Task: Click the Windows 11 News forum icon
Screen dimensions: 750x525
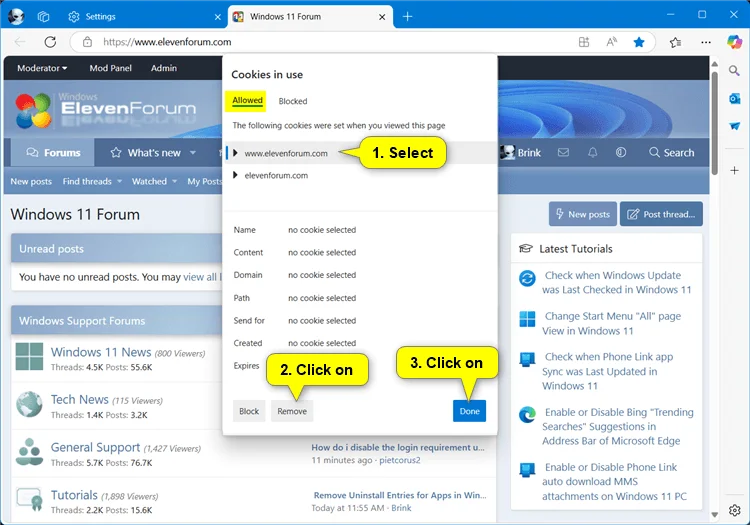Action: click(29, 356)
